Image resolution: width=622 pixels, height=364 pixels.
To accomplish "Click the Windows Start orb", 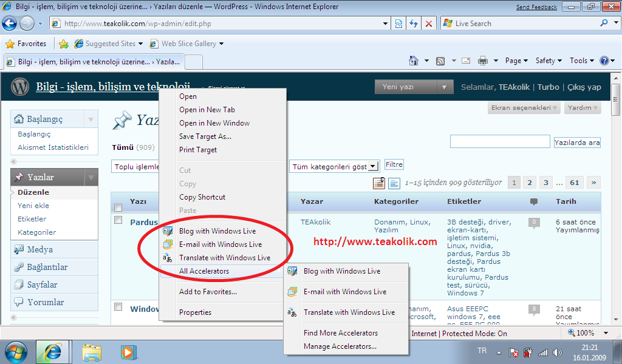I will [x=15, y=352].
